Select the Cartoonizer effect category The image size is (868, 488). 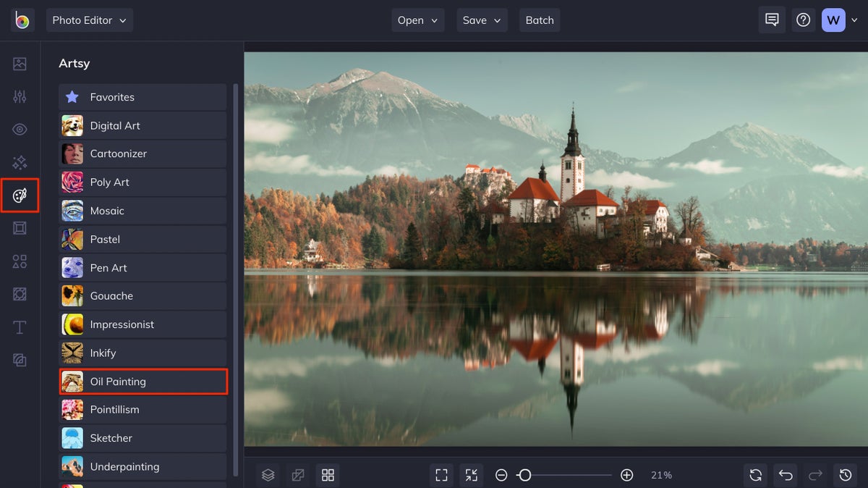pyautogui.click(x=143, y=153)
